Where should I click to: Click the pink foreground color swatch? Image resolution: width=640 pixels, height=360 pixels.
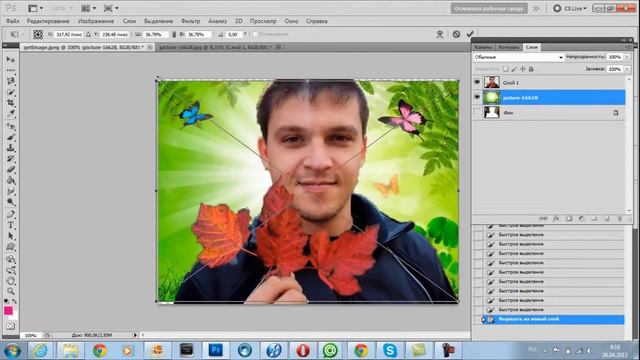pyautogui.click(x=8, y=311)
